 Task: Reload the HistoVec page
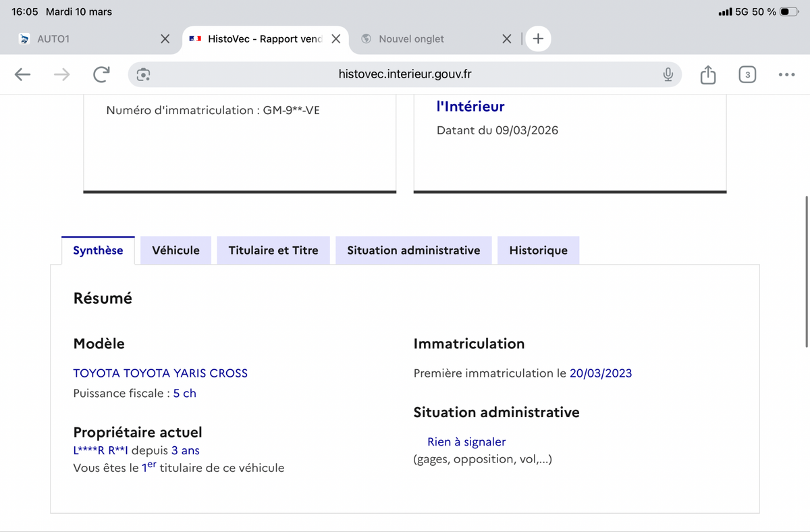click(x=101, y=74)
